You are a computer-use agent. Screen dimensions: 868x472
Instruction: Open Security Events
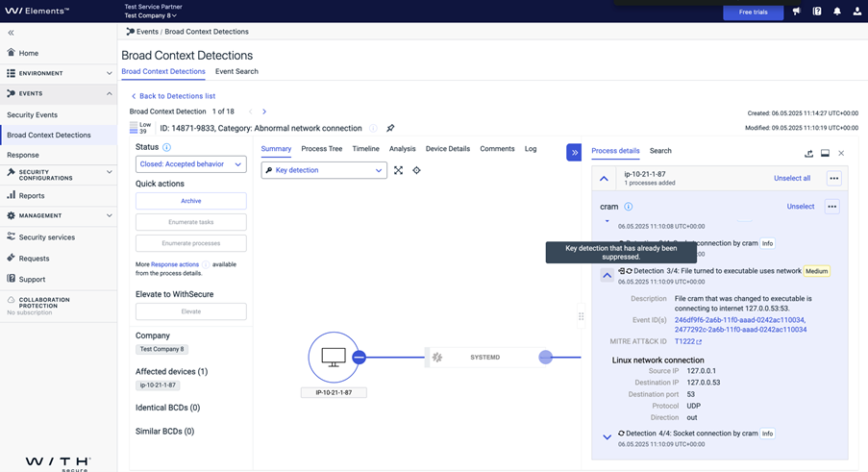(x=32, y=114)
